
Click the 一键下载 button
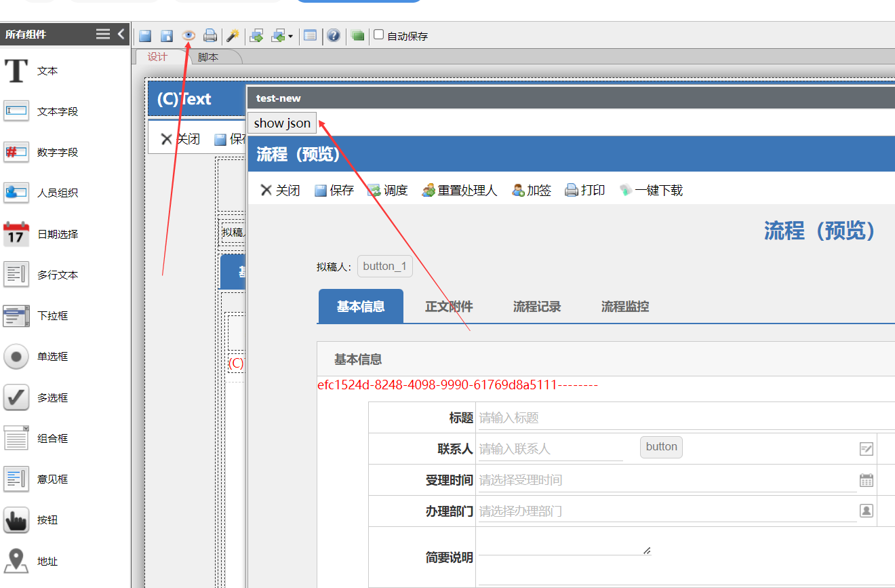tap(652, 191)
